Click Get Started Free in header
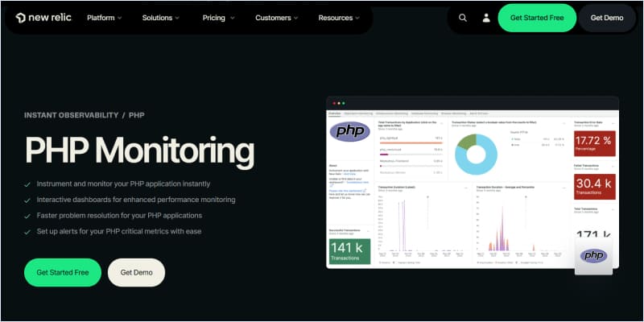The height and width of the screenshot is (322, 644). tap(537, 18)
